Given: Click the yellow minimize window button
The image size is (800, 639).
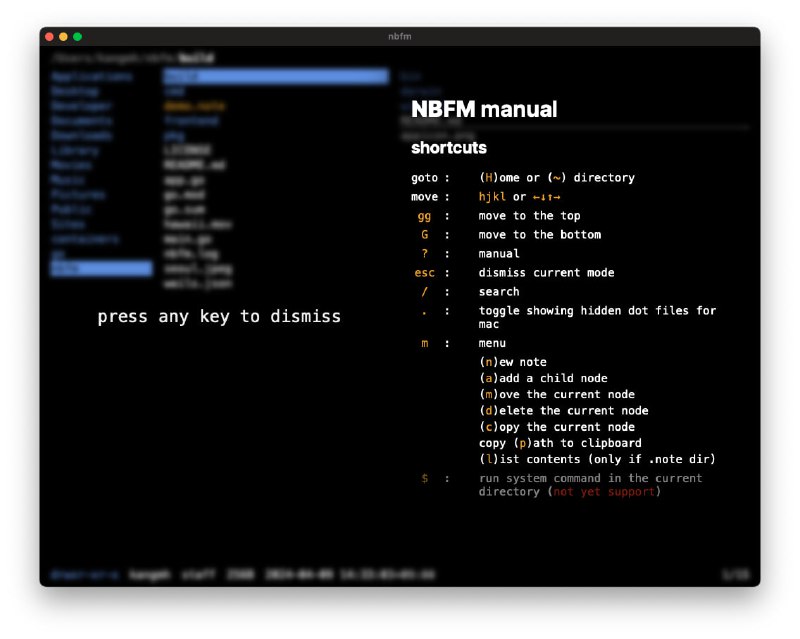Looking at the screenshot, I should click(x=64, y=37).
